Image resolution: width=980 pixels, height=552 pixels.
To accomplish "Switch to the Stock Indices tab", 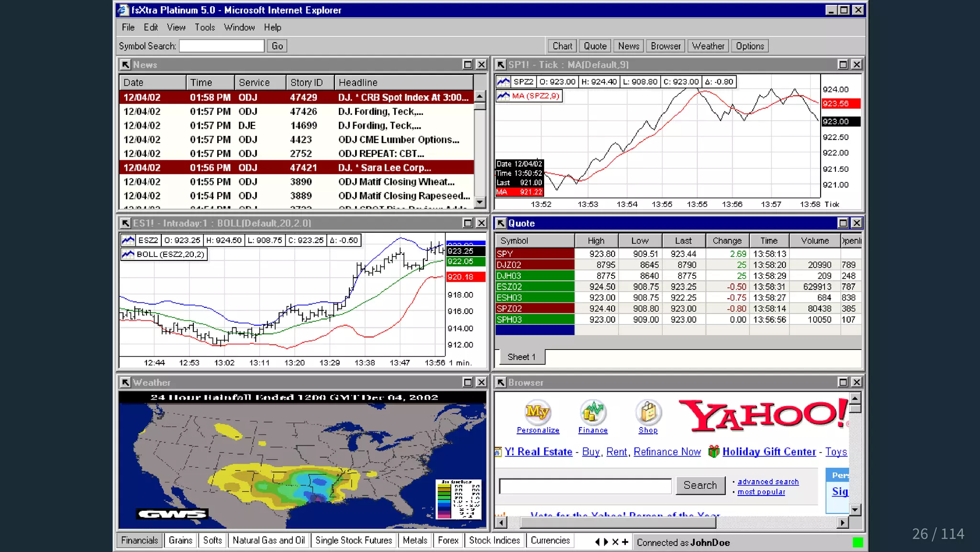I will 494,540.
